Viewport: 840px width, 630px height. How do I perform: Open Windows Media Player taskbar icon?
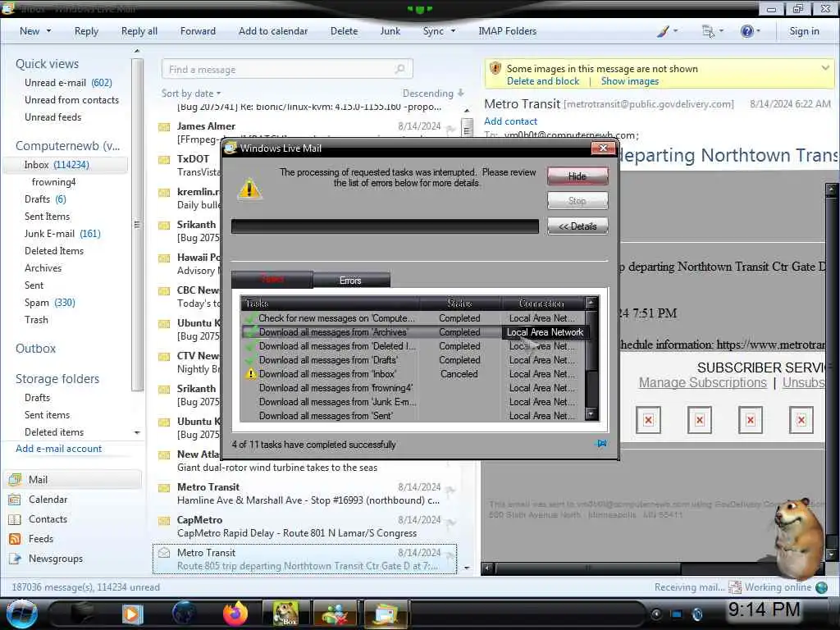132,614
